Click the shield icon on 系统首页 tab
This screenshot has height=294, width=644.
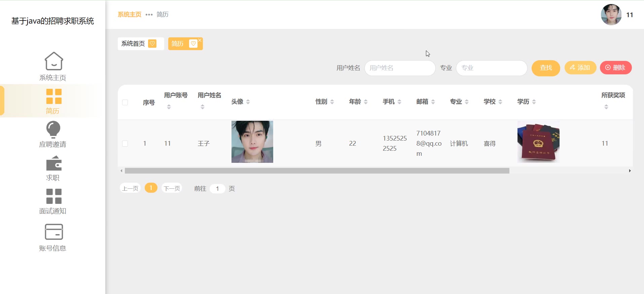[x=152, y=44]
